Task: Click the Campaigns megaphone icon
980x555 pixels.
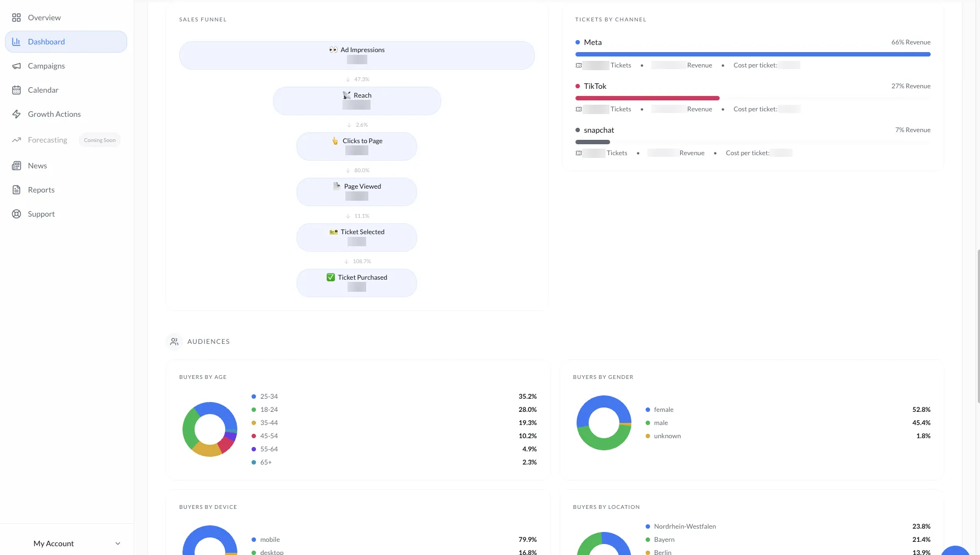Action: (x=16, y=66)
